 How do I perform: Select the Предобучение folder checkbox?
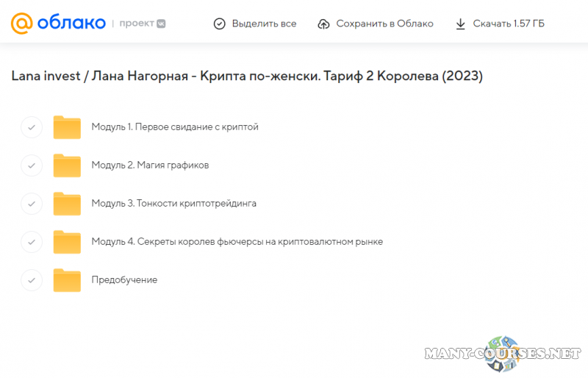(x=32, y=280)
